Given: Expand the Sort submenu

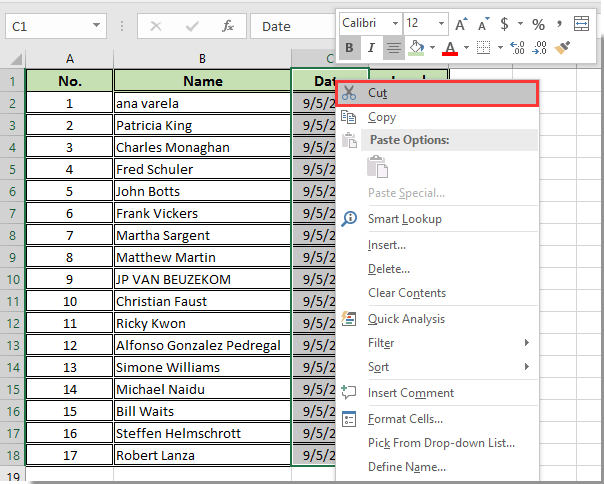Looking at the screenshot, I should click(378, 367).
